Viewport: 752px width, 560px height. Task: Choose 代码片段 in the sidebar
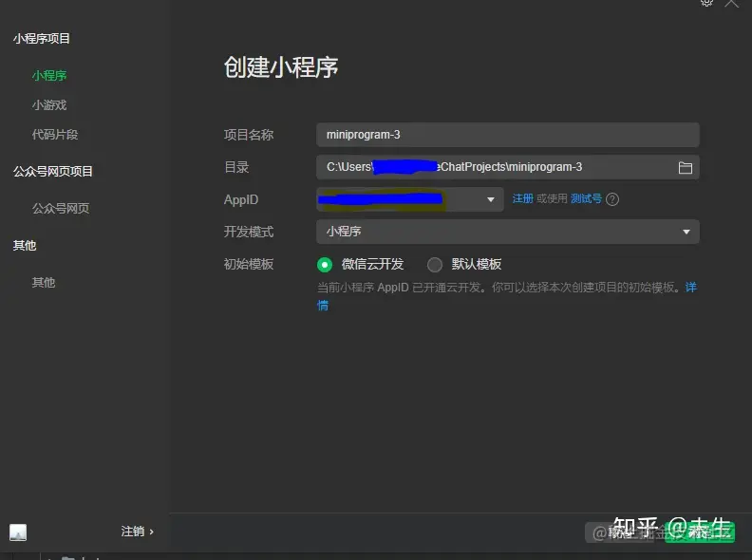[55, 135]
